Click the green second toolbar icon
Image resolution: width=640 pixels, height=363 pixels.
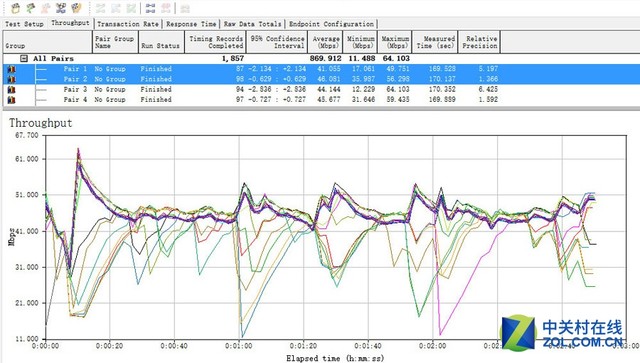coord(31,8)
